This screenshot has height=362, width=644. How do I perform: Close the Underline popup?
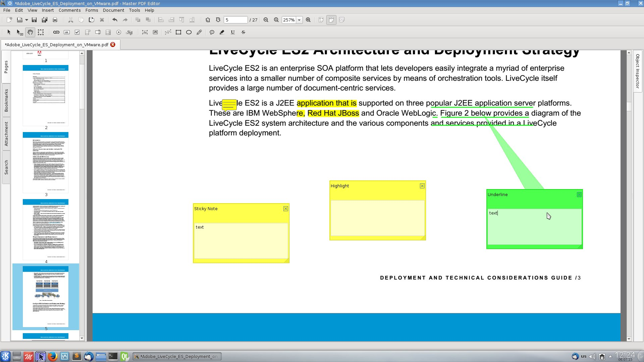(x=579, y=194)
